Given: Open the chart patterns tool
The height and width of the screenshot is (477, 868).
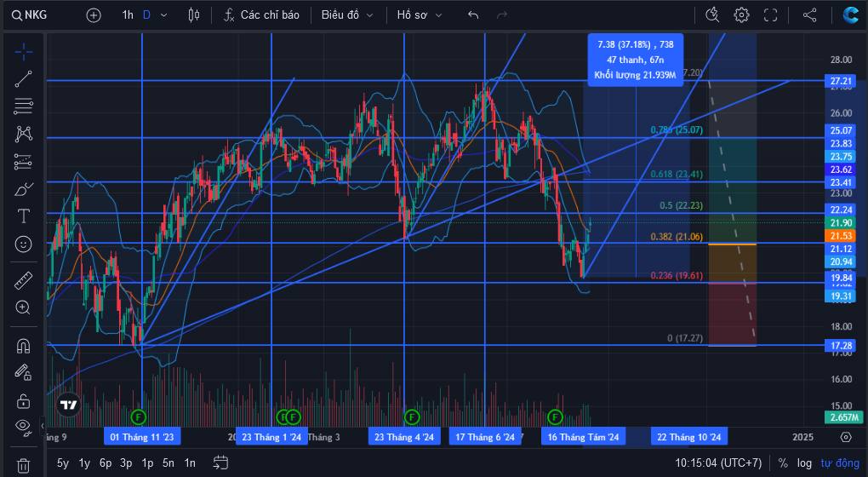Looking at the screenshot, I should (23, 134).
